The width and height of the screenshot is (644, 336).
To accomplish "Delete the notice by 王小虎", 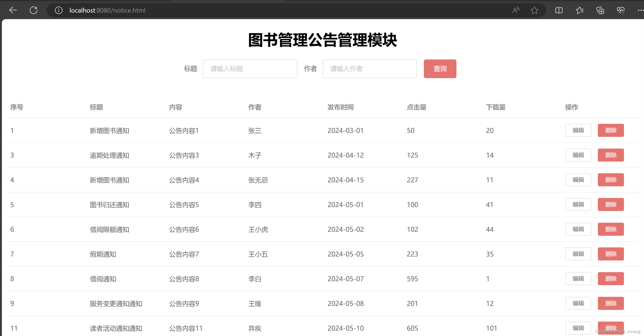I will (x=610, y=229).
